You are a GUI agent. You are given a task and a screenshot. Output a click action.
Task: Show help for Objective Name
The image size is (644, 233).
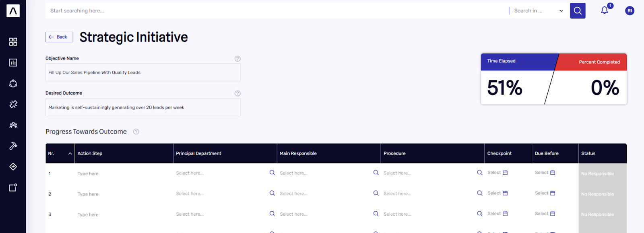237,59
